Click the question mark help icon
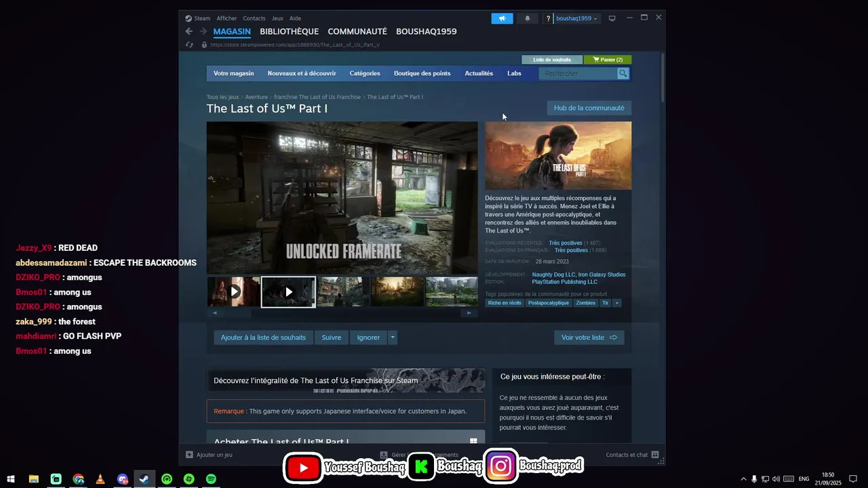868x488 pixels. [549, 18]
